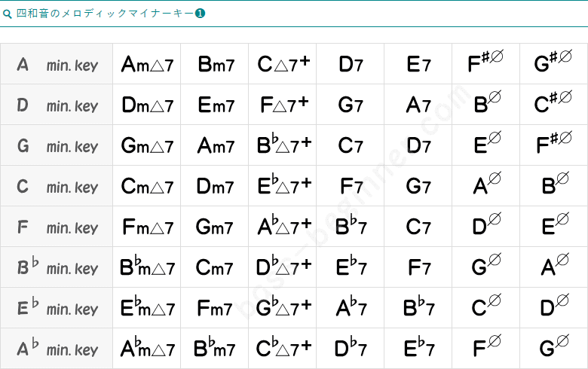Select the F min. key row header

57,227
